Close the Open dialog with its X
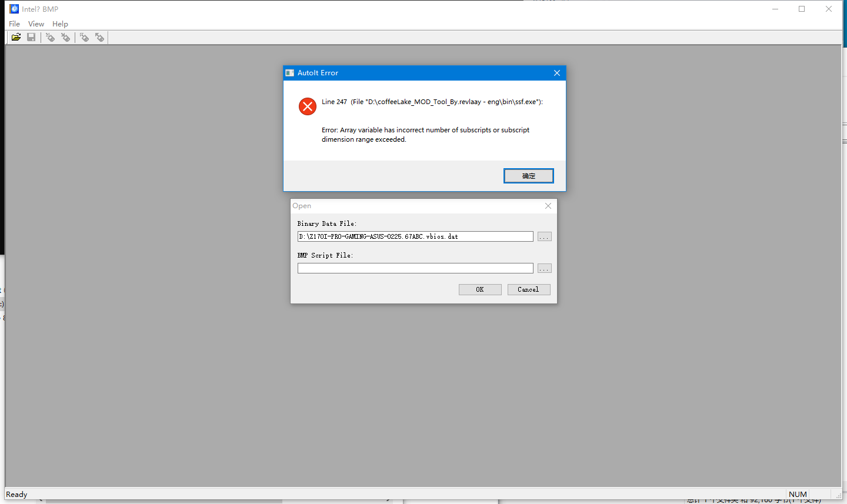The height and width of the screenshot is (504, 847). point(548,206)
